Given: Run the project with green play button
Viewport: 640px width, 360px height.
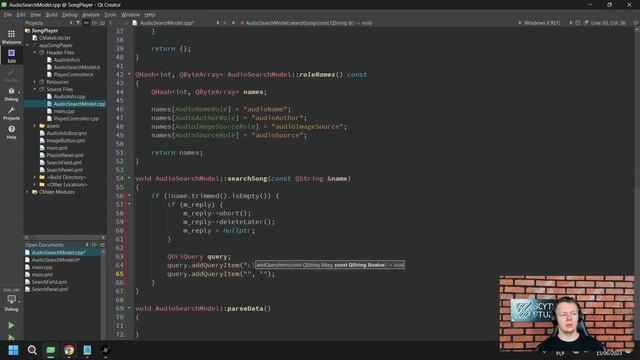Looking at the screenshot, I should tap(11, 325).
